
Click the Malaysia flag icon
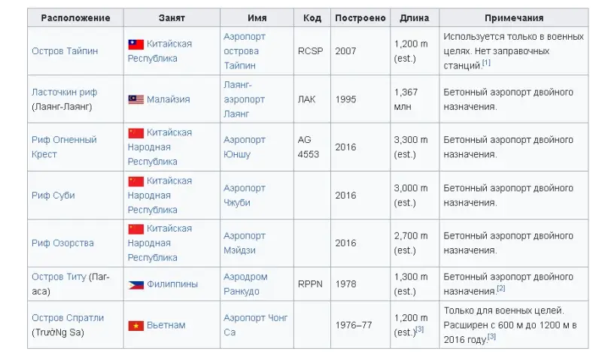pyautogui.click(x=136, y=100)
